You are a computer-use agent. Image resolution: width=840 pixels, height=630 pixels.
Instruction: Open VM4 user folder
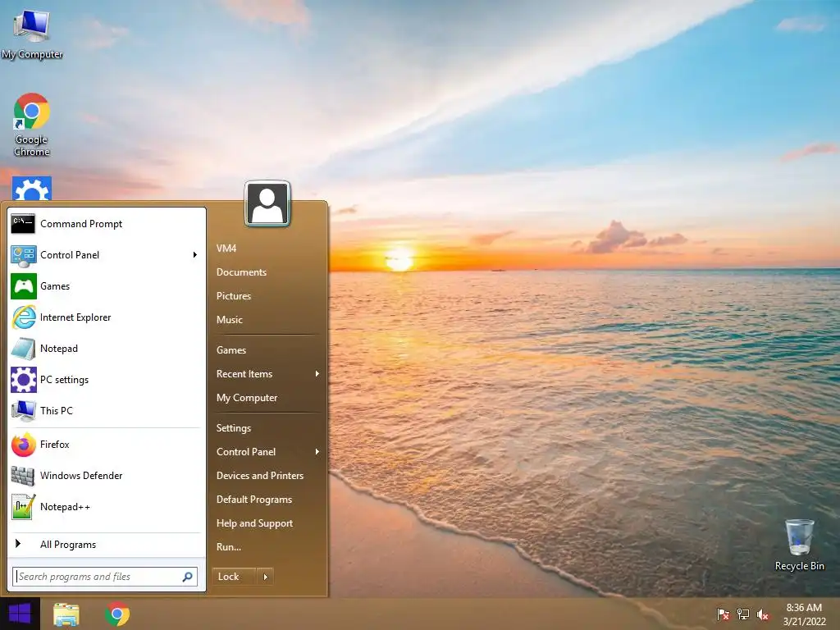point(226,249)
